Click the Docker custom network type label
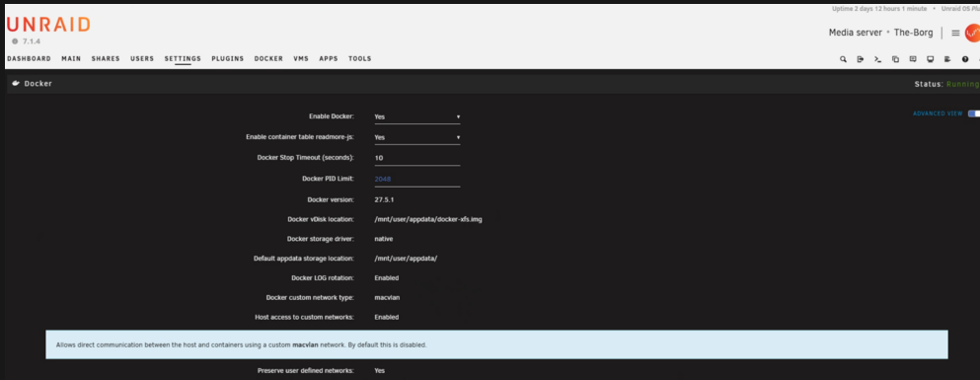 point(310,297)
